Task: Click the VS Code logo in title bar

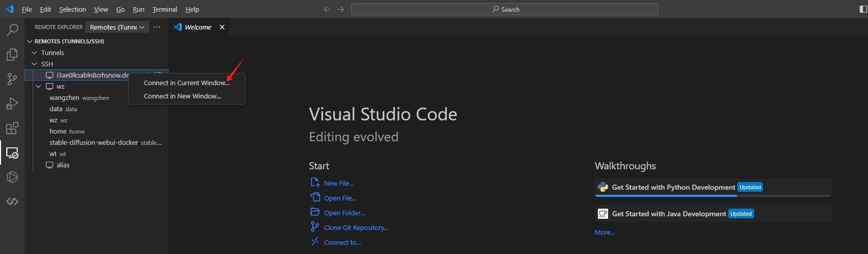Action: (x=9, y=9)
